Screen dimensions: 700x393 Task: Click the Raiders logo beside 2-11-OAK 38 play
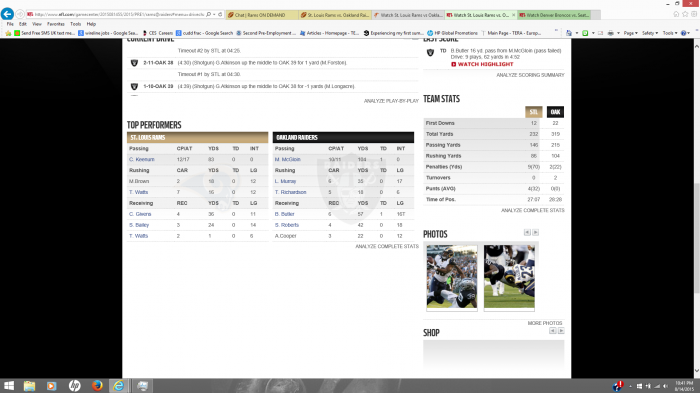click(134, 63)
